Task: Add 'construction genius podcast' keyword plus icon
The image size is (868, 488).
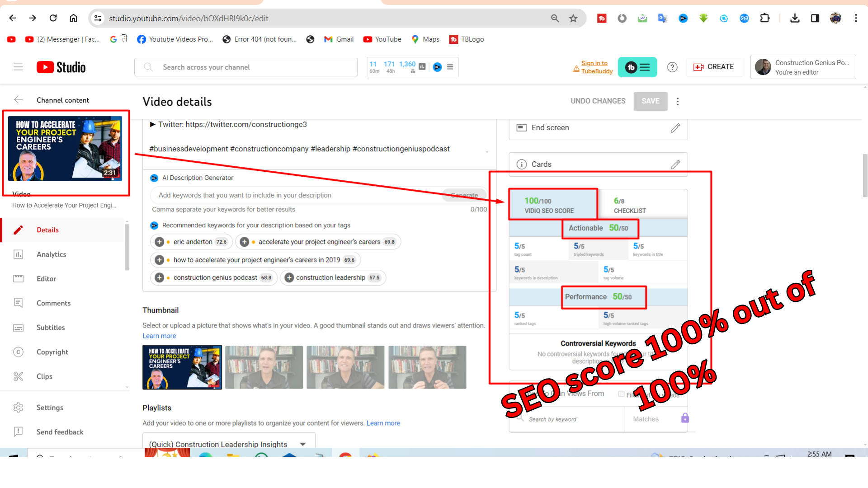Action: coord(159,277)
